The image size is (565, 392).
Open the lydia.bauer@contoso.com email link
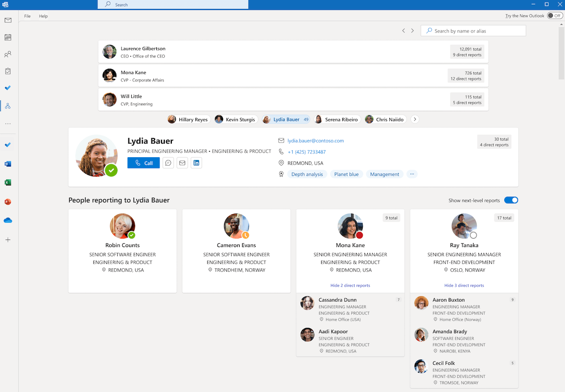tap(315, 140)
